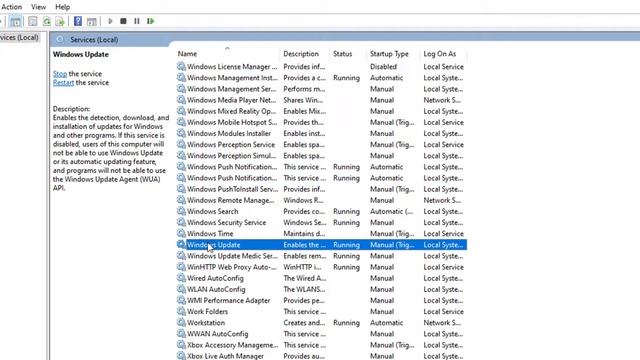The image size is (640, 360).
Task: Click the Pause Service icon
Action: click(x=137, y=21)
